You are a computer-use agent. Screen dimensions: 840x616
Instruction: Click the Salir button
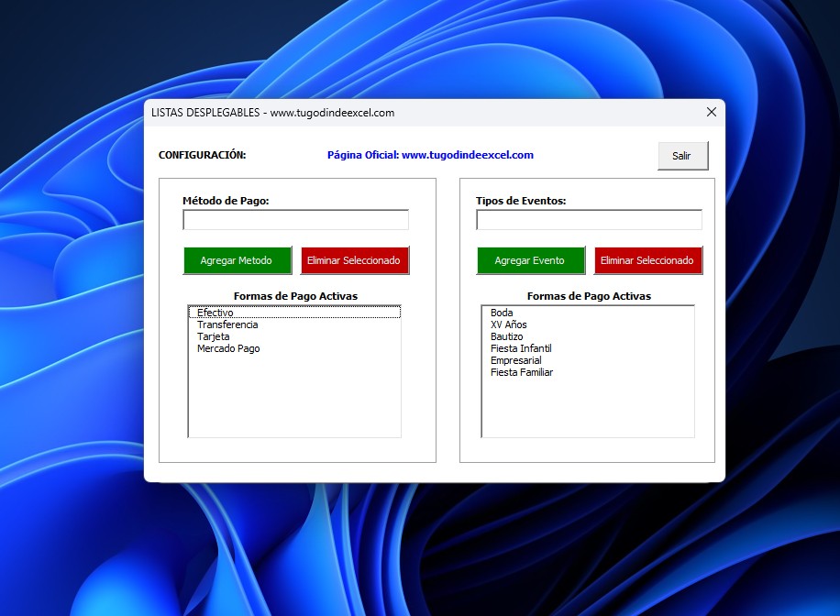(682, 156)
